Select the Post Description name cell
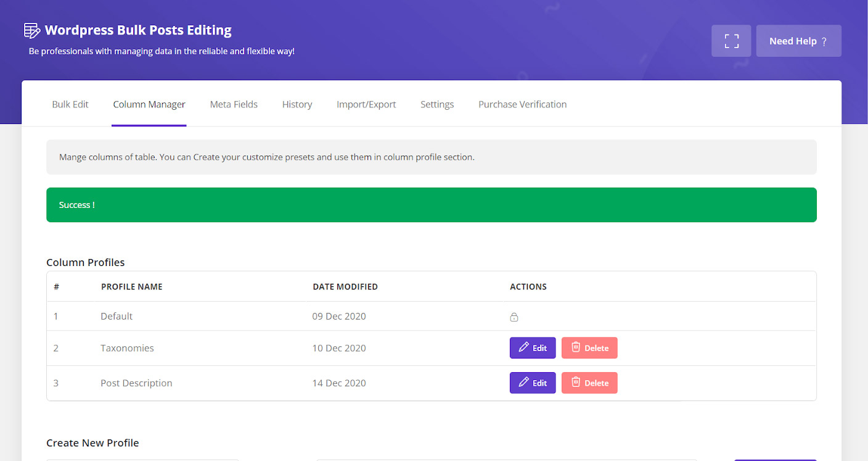 136,383
